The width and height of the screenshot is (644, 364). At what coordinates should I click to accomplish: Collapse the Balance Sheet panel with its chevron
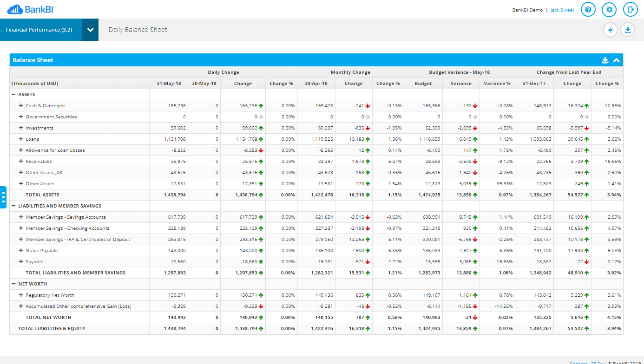coord(617,60)
